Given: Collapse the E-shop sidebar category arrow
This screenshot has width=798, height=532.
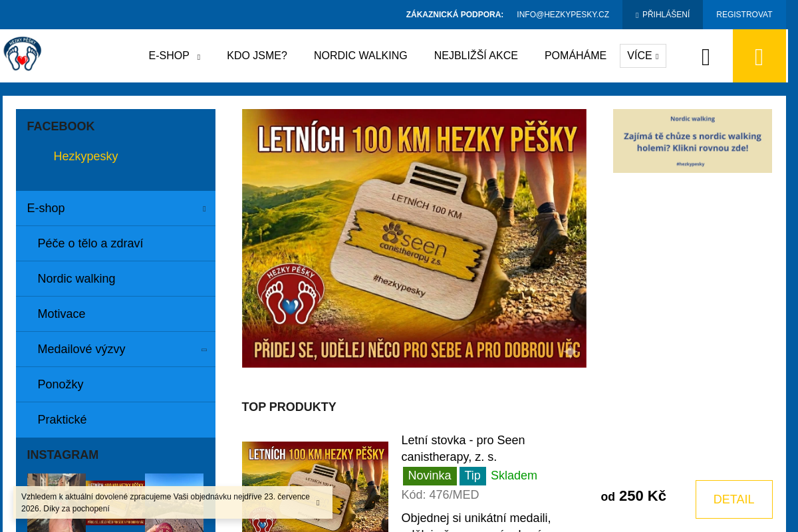Looking at the screenshot, I should pyautogui.click(x=204, y=209).
